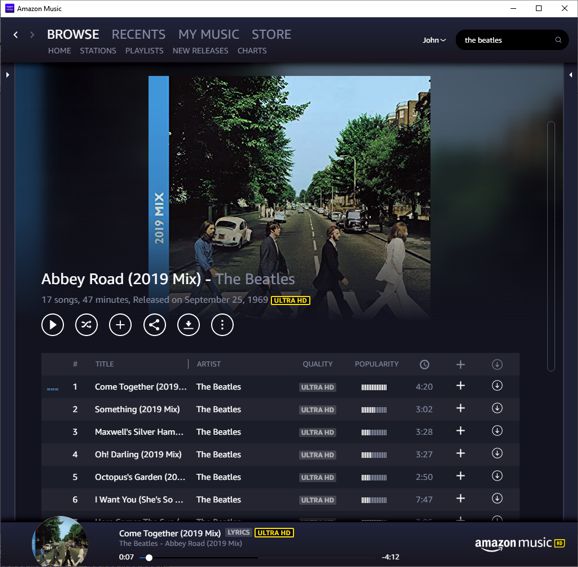Click the download column header icon
The image size is (578, 567).
click(x=497, y=365)
